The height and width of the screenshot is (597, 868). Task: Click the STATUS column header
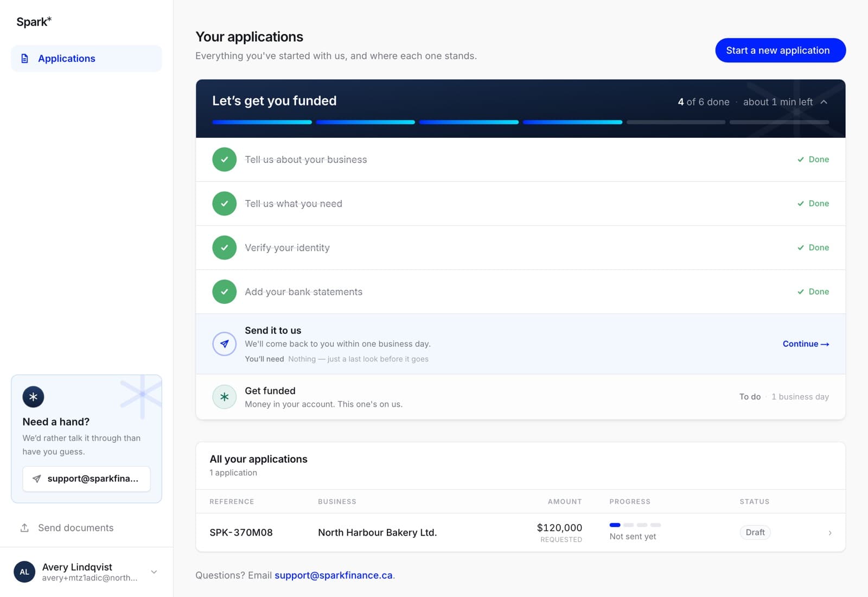[755, 501]
